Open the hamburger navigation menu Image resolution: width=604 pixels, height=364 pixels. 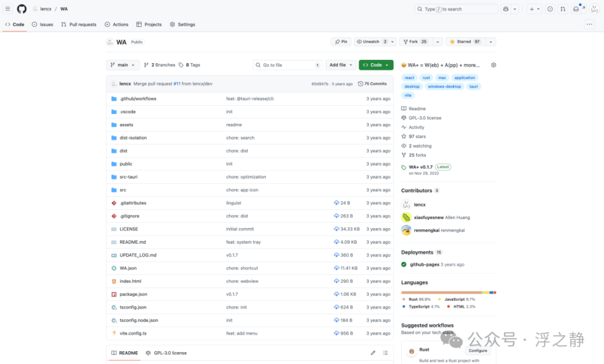[x=8, y=9]
